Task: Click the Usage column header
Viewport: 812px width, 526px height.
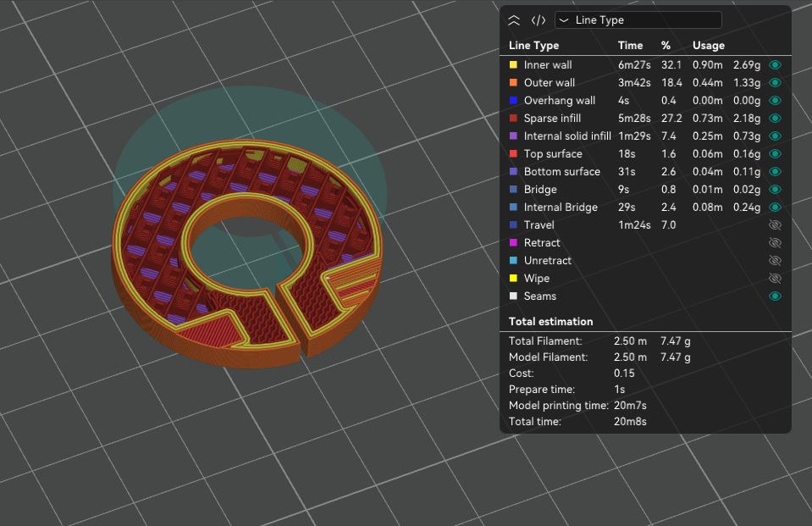Action: (x=709, y=46)
